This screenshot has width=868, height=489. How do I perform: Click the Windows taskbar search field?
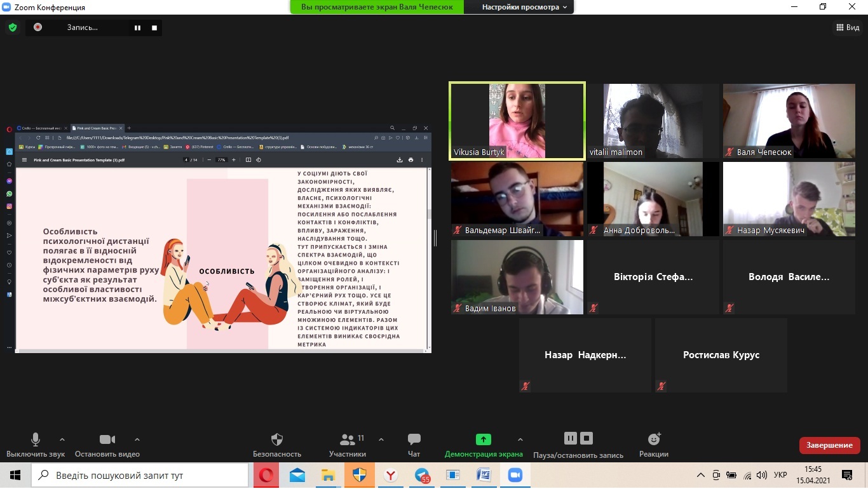coord(140,475)
